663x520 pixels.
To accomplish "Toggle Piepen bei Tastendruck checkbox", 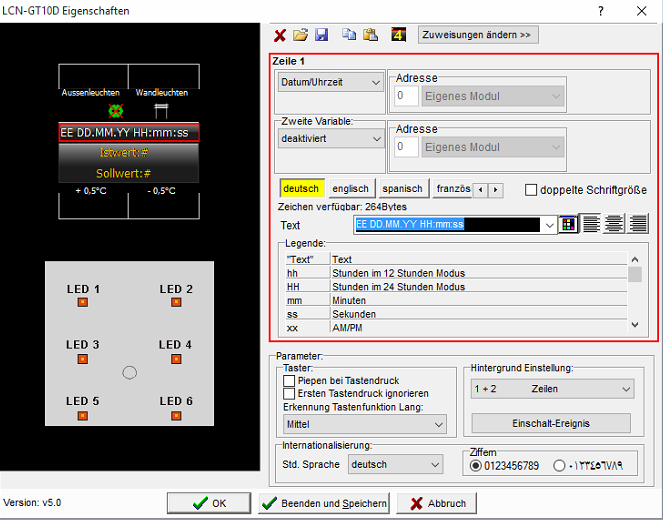I will point(289,381).
